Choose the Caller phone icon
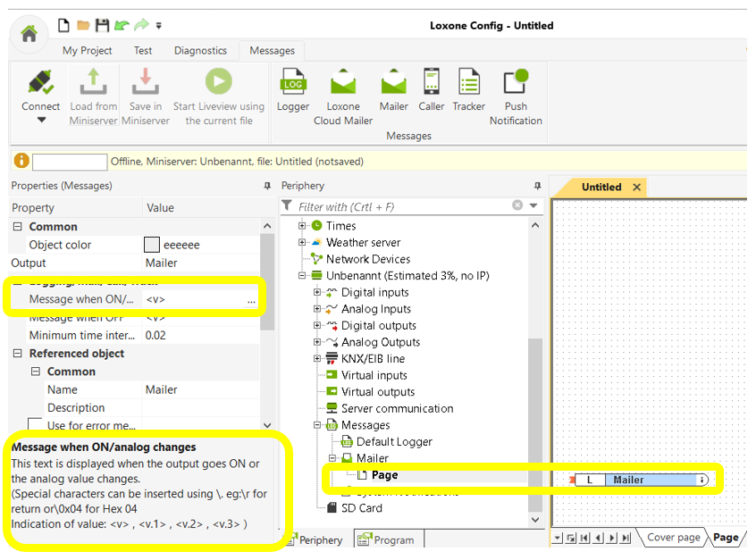The height and width of the screenshot is (560, 756). tap(432, 83)
